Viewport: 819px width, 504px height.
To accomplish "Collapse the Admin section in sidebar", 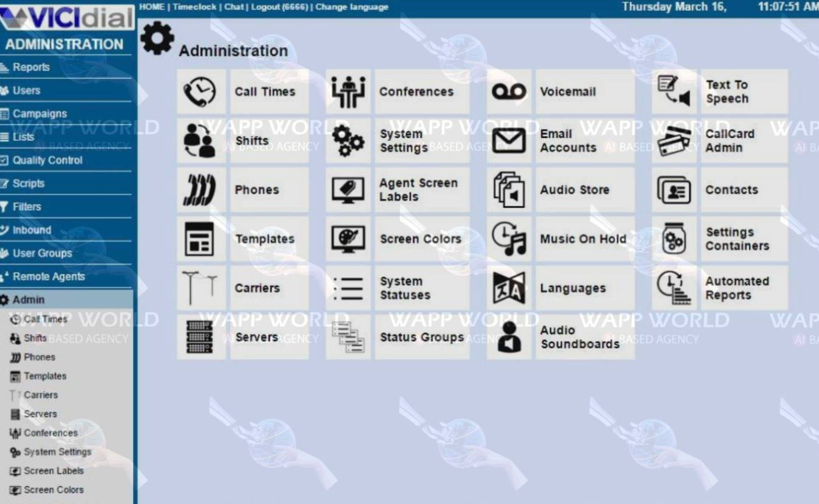I will point(29,299).
